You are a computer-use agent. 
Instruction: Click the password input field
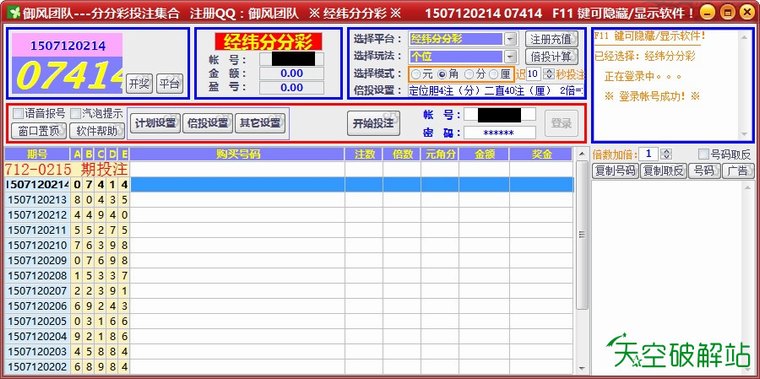coord(500,133)
